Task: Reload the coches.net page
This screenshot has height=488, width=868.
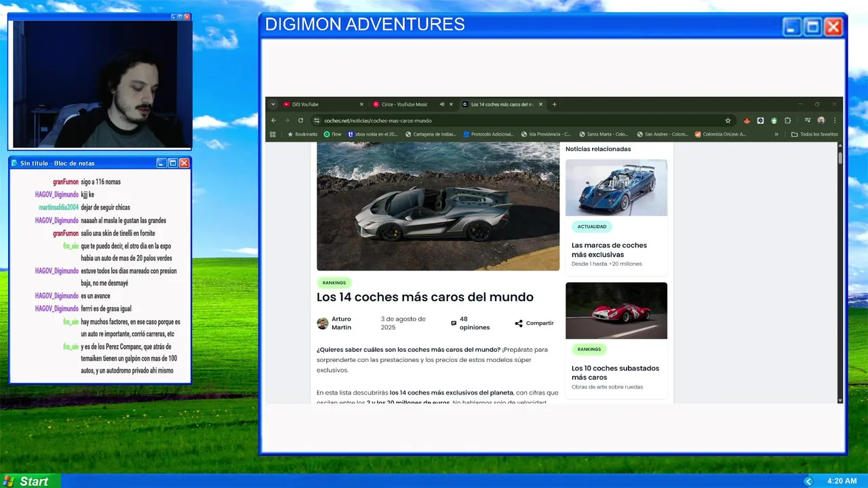Action: tap(300, 121)
